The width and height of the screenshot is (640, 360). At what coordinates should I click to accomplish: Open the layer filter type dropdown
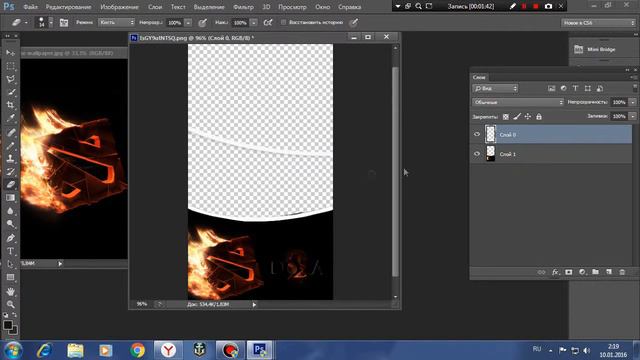[x=495, y=88]
